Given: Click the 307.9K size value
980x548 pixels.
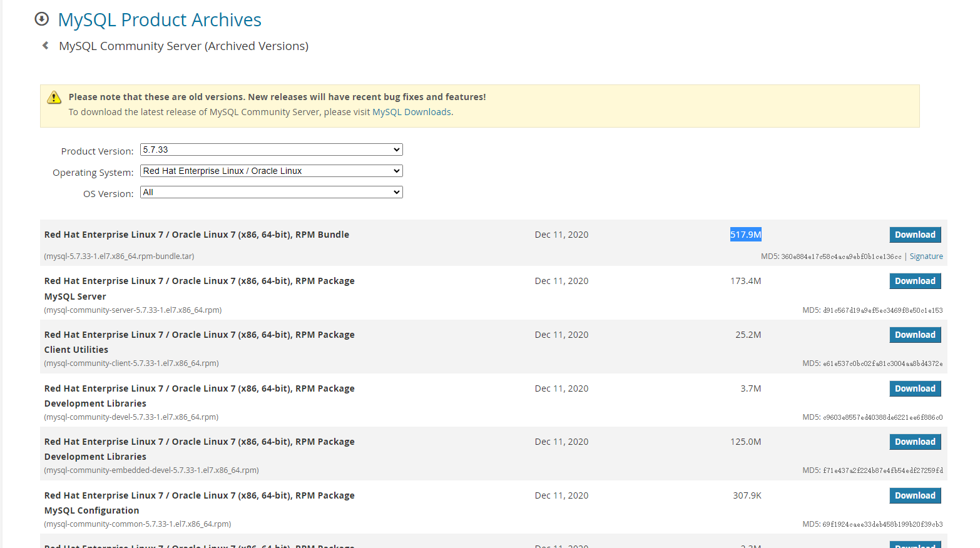Looking at the screenshot, I should [747, 495].
